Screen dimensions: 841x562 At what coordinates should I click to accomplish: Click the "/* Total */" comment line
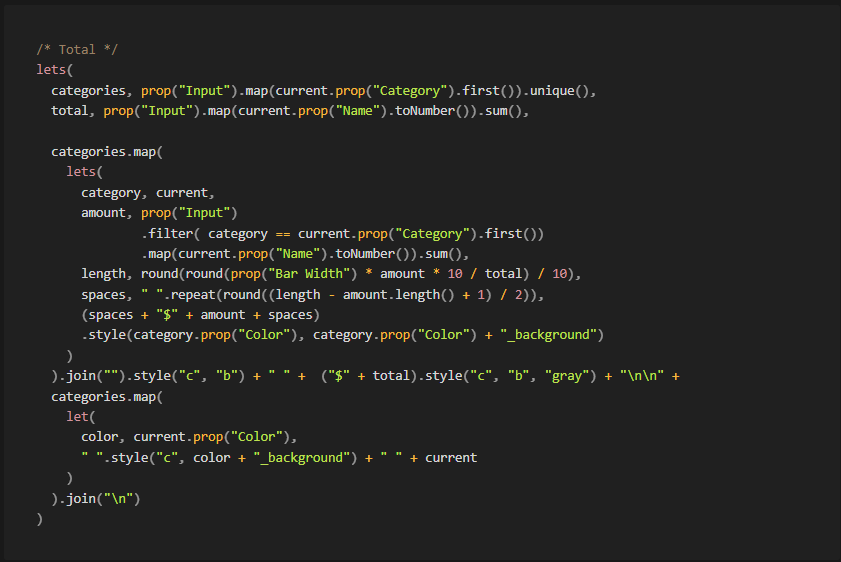(77, 49)
